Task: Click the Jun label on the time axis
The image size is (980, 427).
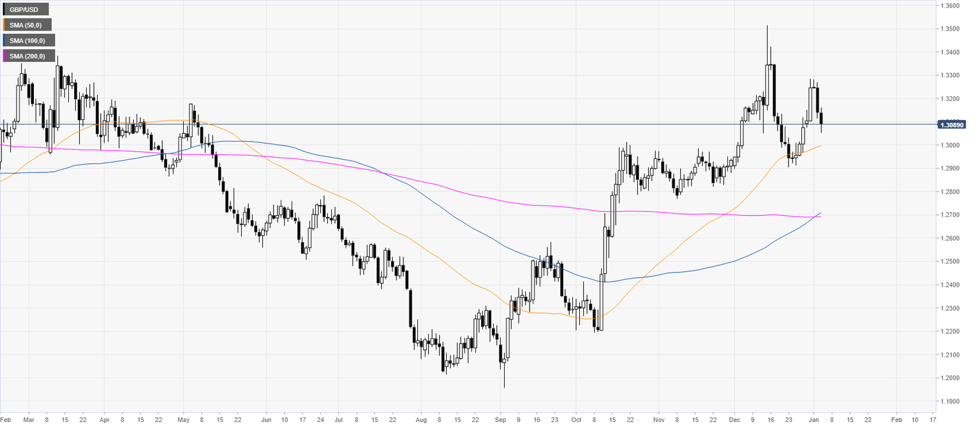Action: [266, 421]
